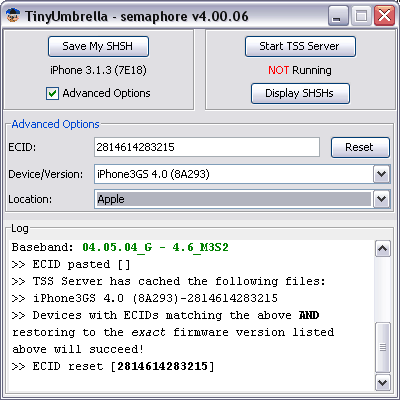The image size is (400, 400).
Task: Click the Device/Version field showing iPhone3GS 4.0
Action: coord(242,174)
